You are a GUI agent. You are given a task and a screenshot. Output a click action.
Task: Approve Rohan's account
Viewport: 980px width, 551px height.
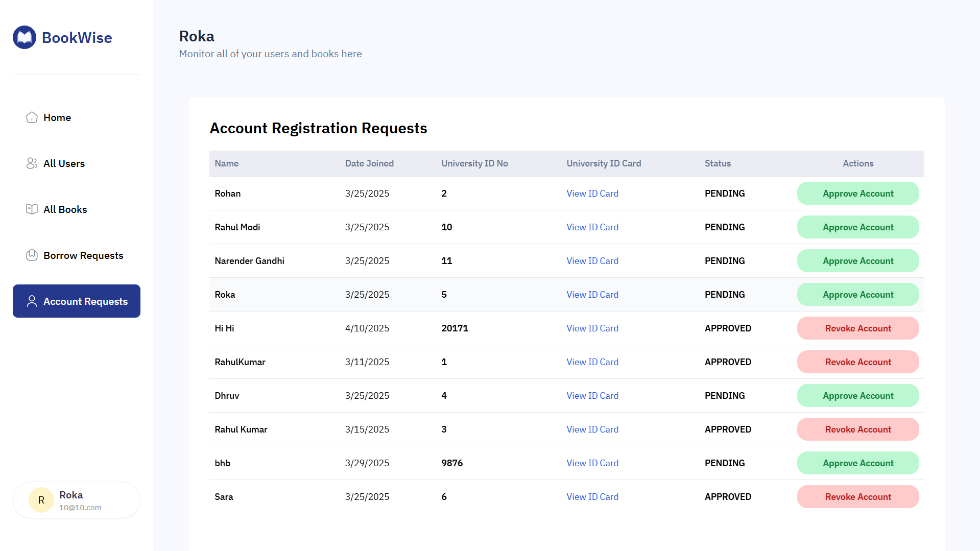click(x=857, y=193)
